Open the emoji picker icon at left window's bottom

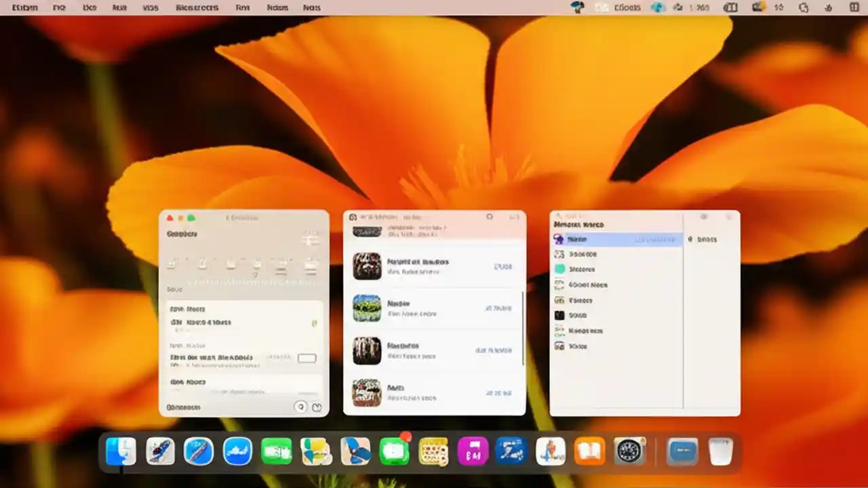317,407
